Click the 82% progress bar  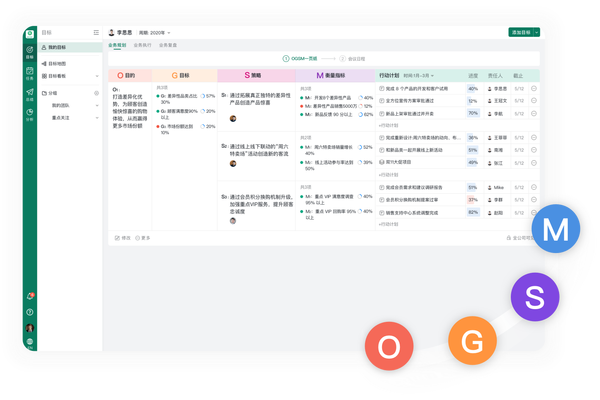coord(473,212)
